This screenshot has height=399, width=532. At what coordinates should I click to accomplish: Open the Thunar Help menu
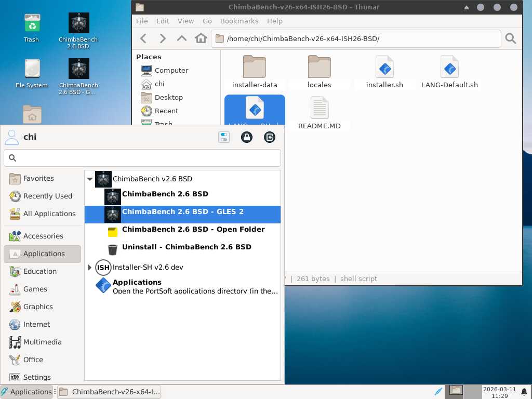274,21
